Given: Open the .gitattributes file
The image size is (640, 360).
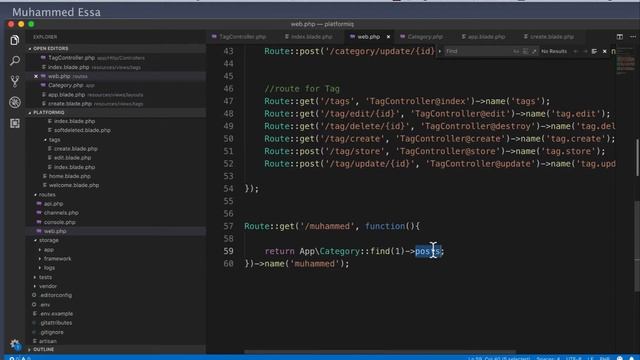Looking at the screenshot, I should click(x=56, y=323).
